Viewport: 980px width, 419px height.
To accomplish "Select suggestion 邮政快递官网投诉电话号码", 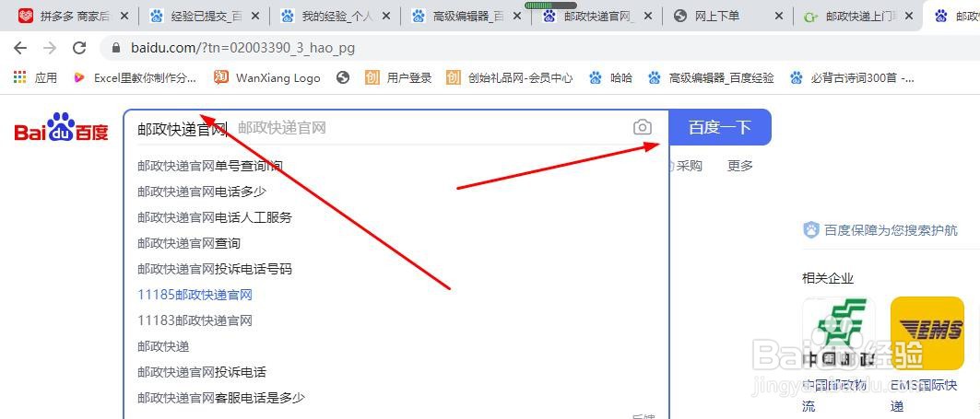I will pos(215,269).
